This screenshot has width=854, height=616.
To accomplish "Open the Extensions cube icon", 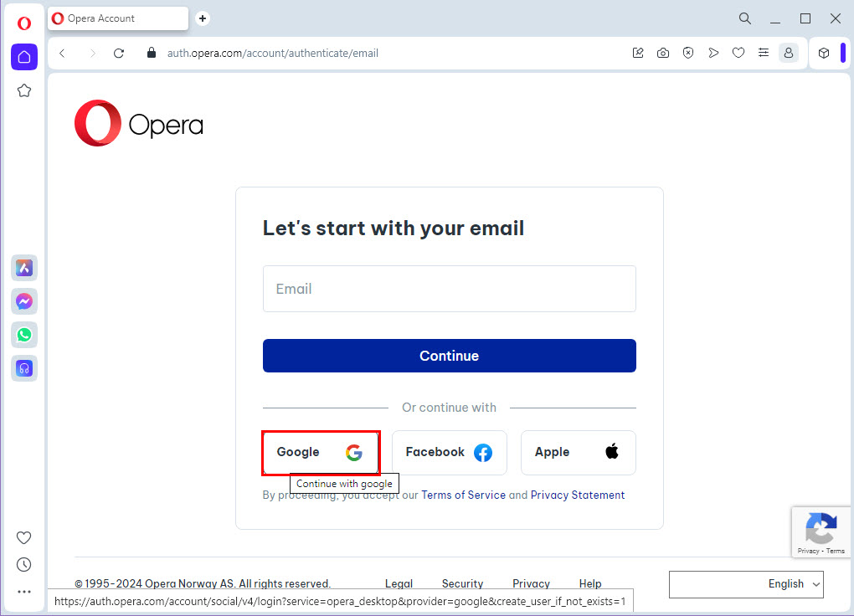I will [x=824, y=53].
